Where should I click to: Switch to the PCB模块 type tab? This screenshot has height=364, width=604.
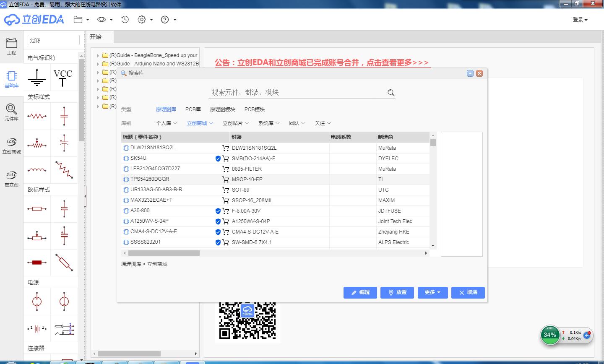pos(255,109)
